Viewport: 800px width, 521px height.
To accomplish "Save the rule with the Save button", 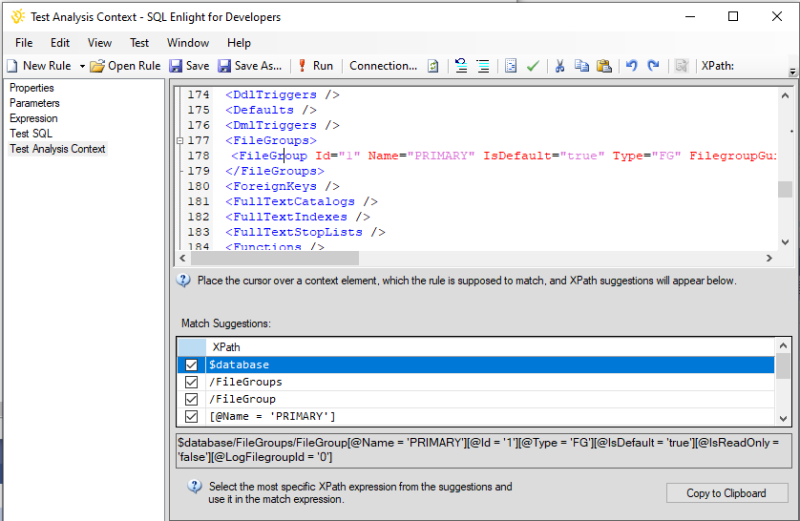I will click(x=189, y=66).
